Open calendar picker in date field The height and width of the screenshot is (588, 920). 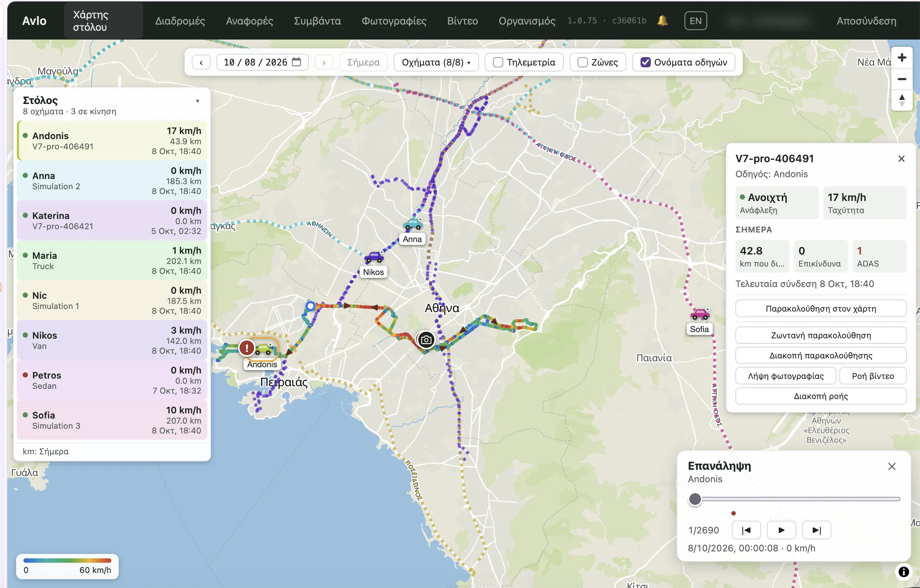point(296,62)
